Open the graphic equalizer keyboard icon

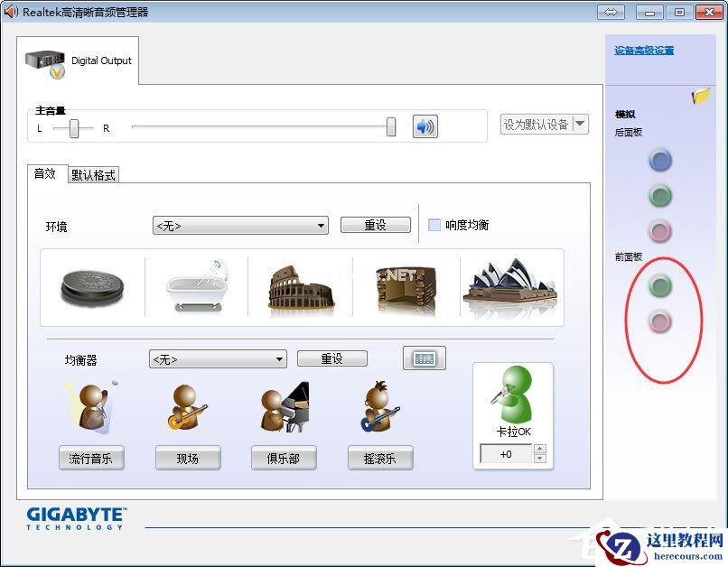tap(424, 358)
